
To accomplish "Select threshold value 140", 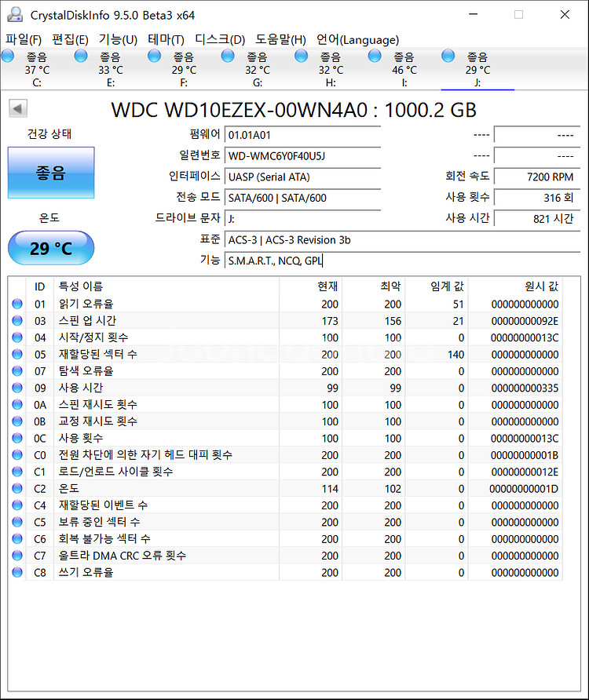I will 455,355.
